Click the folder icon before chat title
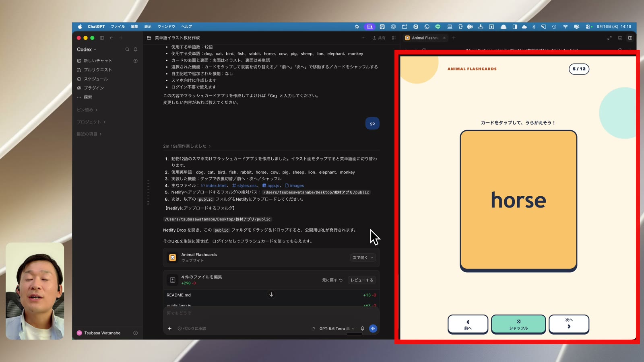644x362 pixels. [x=149, y=38]
